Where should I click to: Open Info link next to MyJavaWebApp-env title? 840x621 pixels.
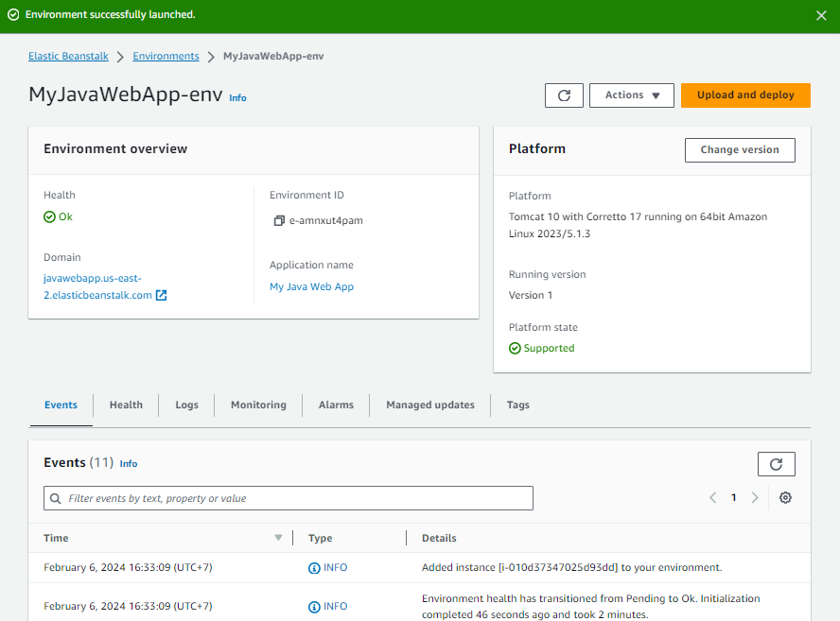[x=237, y=98]
